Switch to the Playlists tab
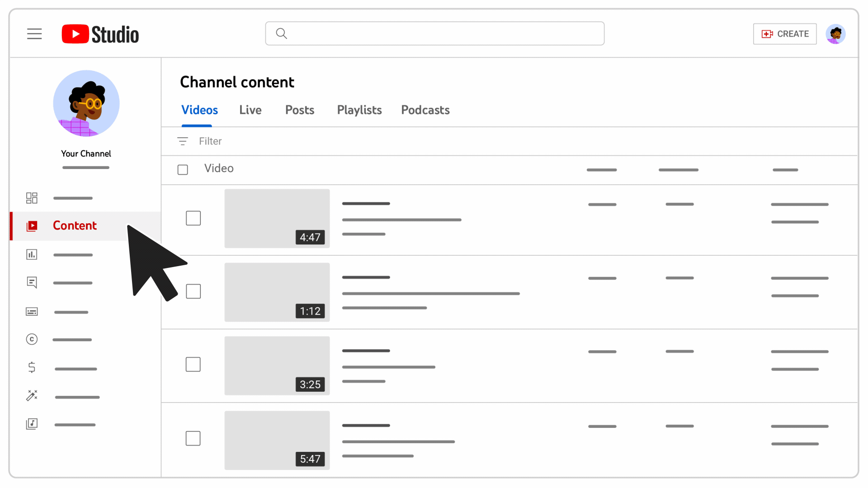Screen dimensions: 868x488 click(359, 110)
